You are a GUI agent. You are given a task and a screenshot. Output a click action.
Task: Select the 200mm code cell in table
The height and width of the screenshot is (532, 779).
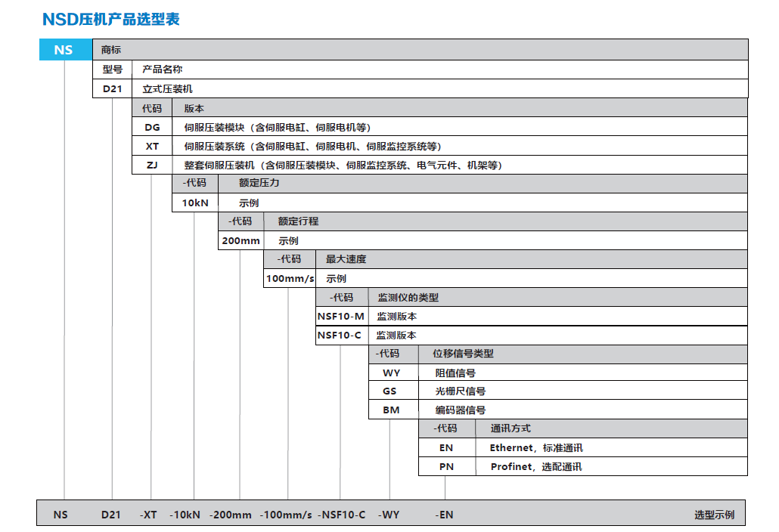pos(241,240)
